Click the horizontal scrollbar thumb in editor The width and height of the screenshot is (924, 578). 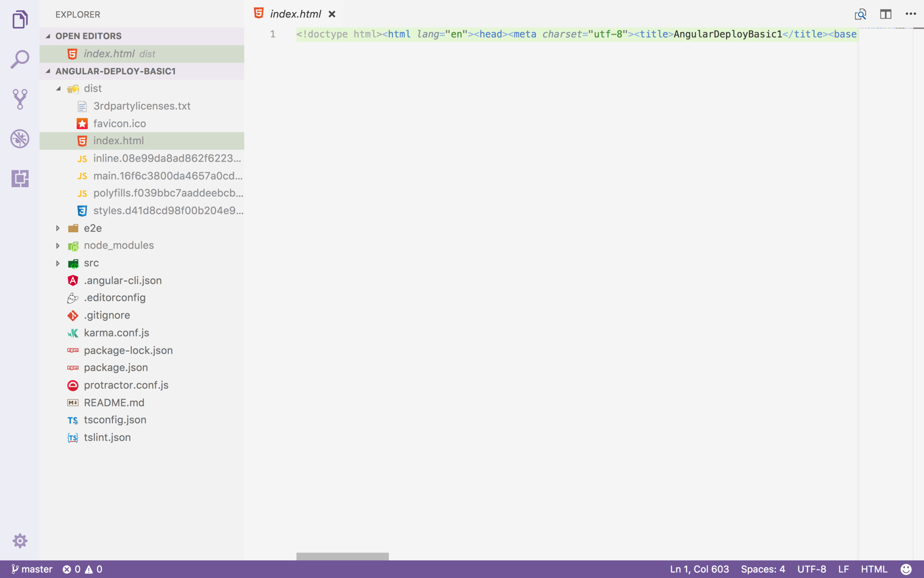tap(342, 556)
